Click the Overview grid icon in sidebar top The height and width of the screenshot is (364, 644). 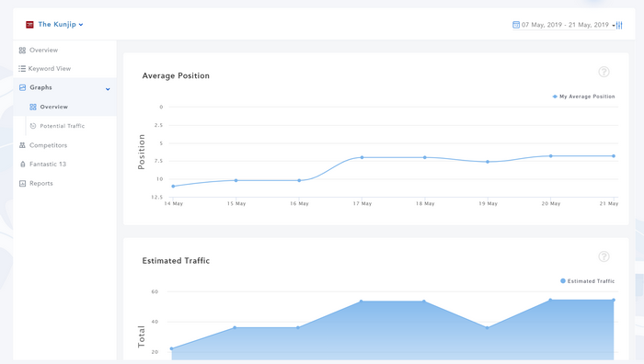(22, 51)
